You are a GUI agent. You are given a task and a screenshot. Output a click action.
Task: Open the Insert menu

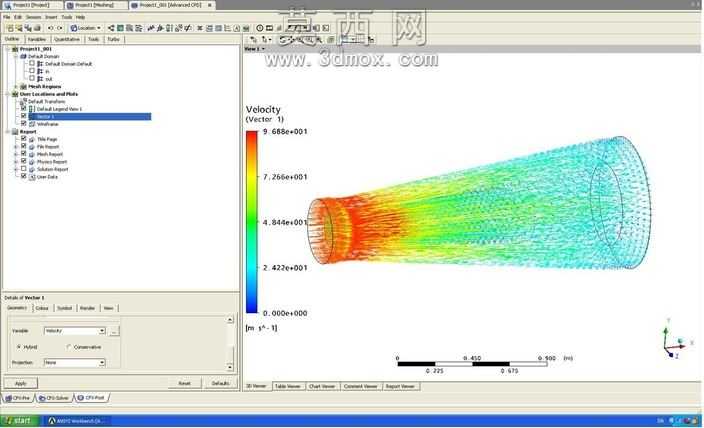pyautogui.click(x=51, y=17)
